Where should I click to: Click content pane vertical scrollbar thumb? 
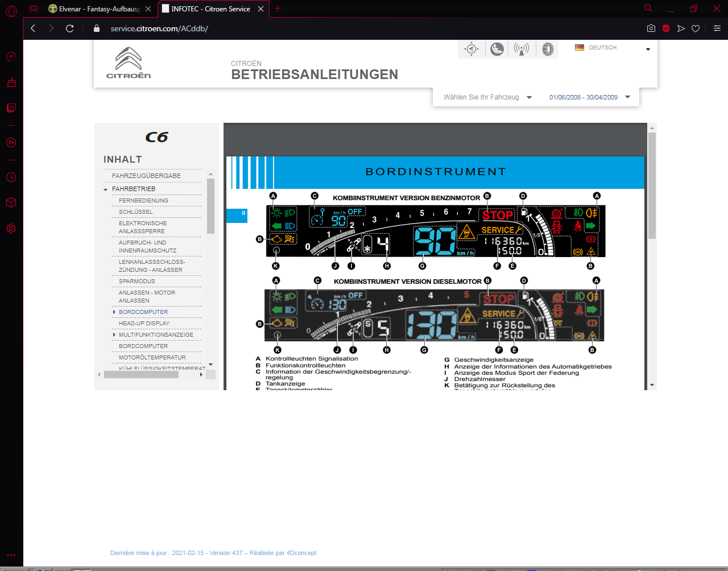point(652,185)
